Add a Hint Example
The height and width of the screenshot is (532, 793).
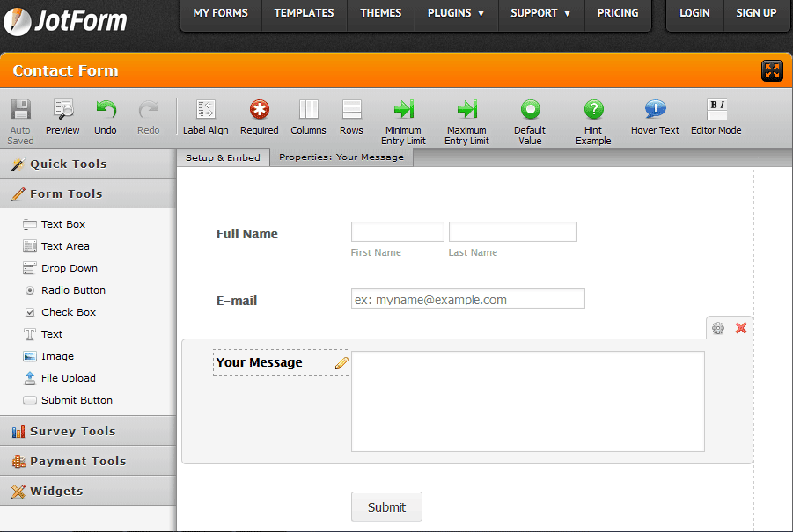point(593,122)
